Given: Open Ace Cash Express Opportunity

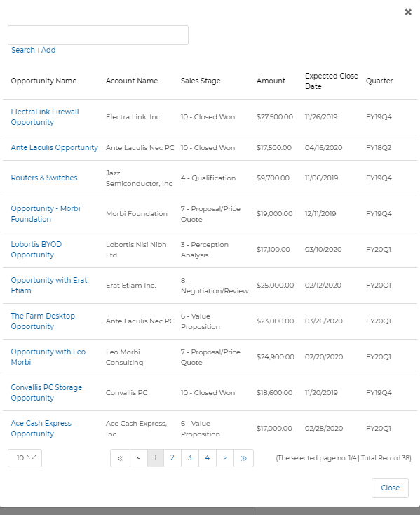Looking at the screenshot, I should (x=41, y=429).
